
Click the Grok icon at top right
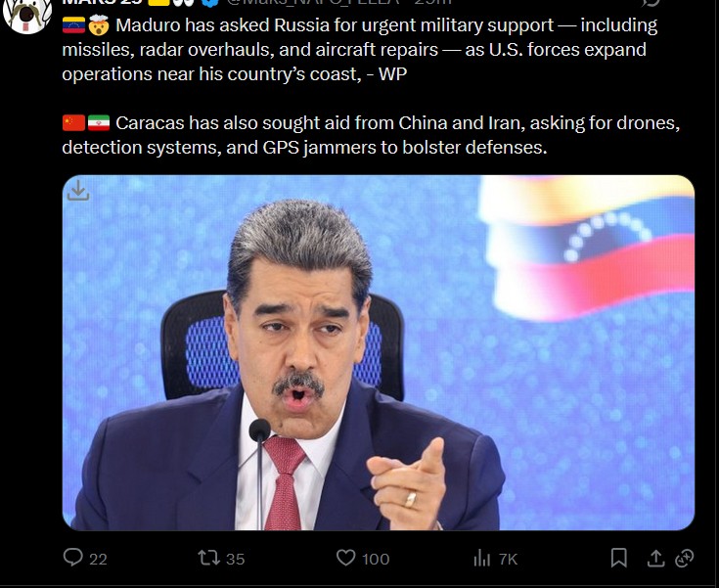pos(651,2)
